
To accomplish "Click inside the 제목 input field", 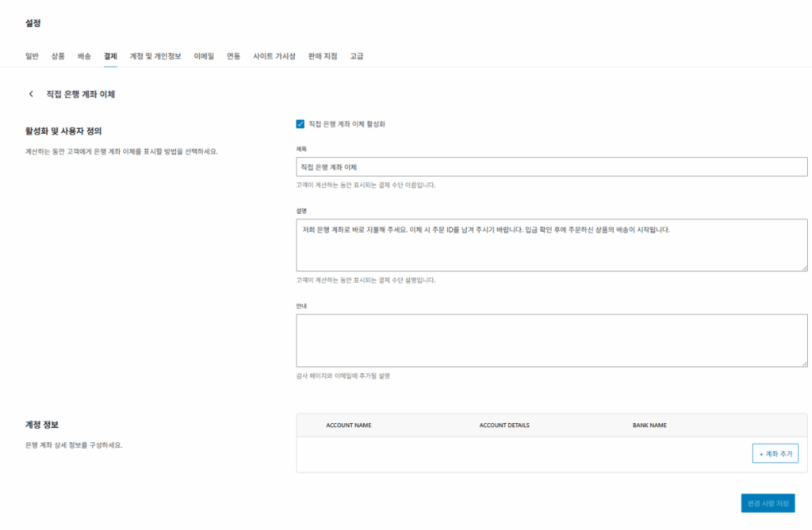I will tap(550, 166).
